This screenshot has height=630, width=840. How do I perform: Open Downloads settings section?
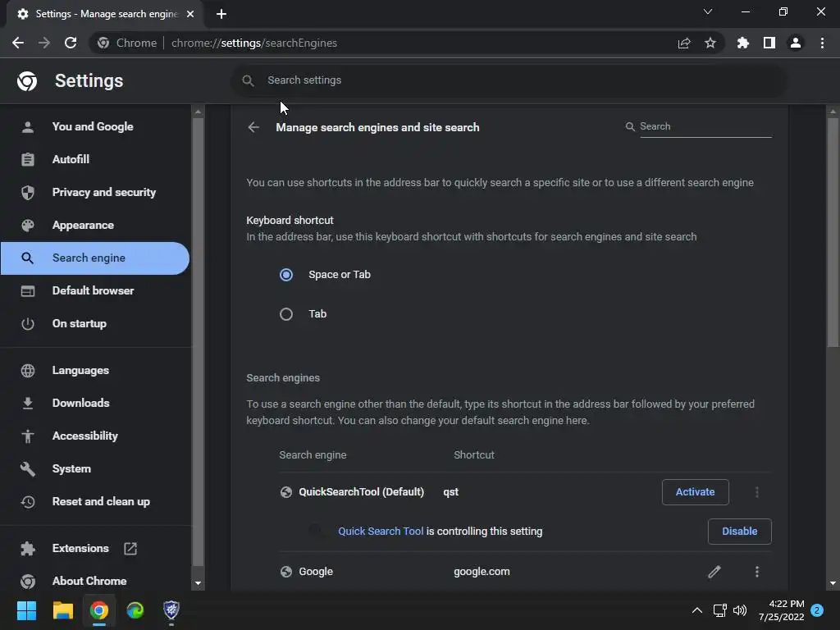pos(95,404)
